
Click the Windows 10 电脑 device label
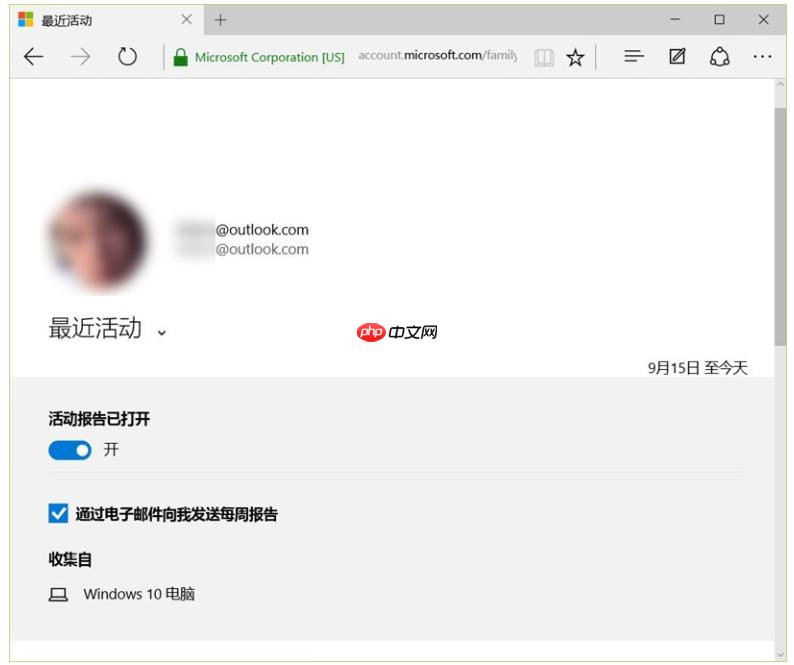point(139,594)
